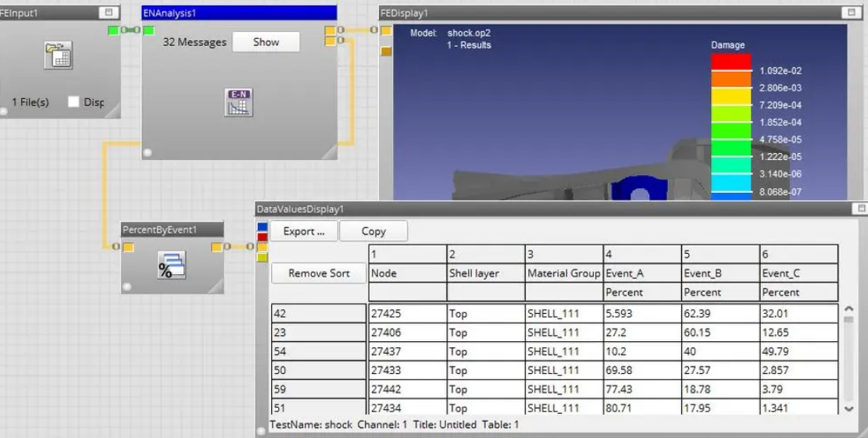
Task: Toggle the Display checkbox in FEInput1
Action: coord(73,102)
